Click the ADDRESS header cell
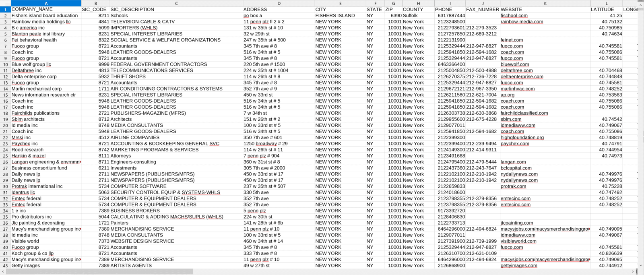644x275 pixels. click(279, 9)
